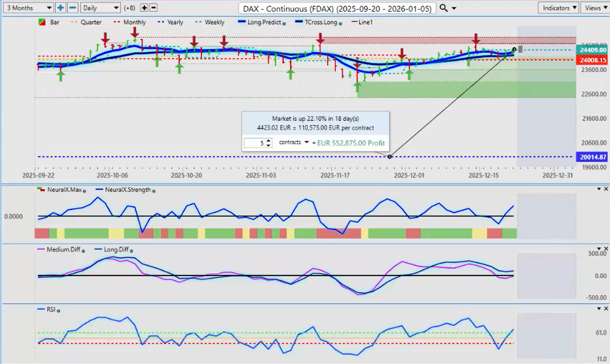The height and width of the screenshot is (364, 610).
Task: Click the blue plus zoom-in button
Action: point(61,8)
